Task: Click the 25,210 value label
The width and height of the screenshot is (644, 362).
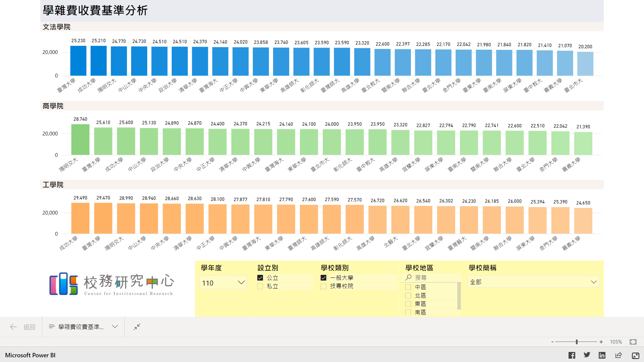Action: (x=99, y=41)
